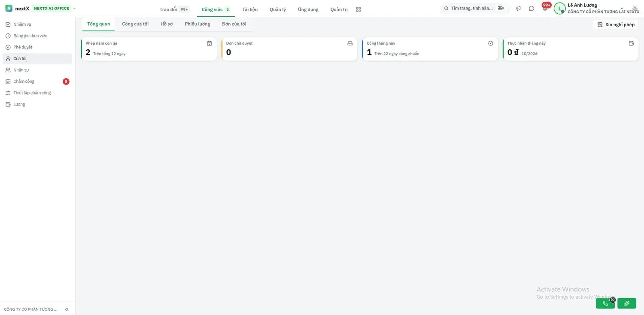This screenshot has width=644, height=315.
Task: Switch to Đơn của tôi tab
Action: pyautogui.click(x=234, y=24)
